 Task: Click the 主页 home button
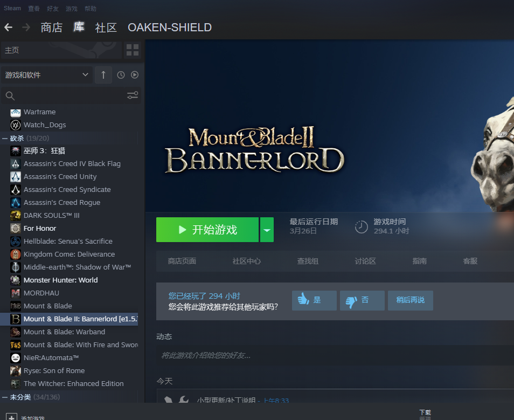(61, 50)
